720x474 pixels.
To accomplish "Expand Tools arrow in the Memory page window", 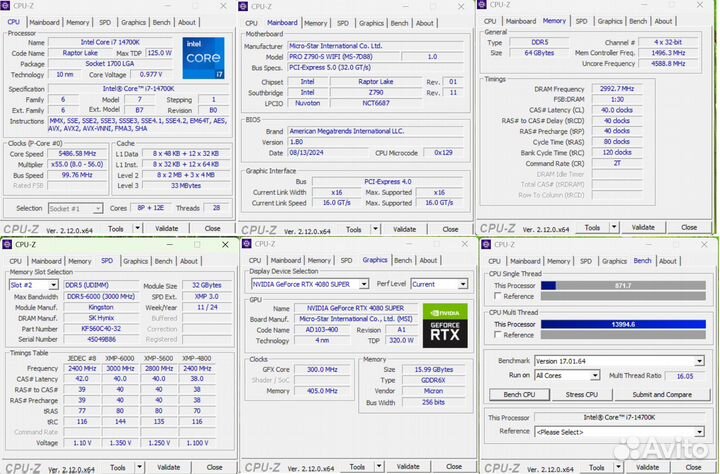I will point(614,227).
